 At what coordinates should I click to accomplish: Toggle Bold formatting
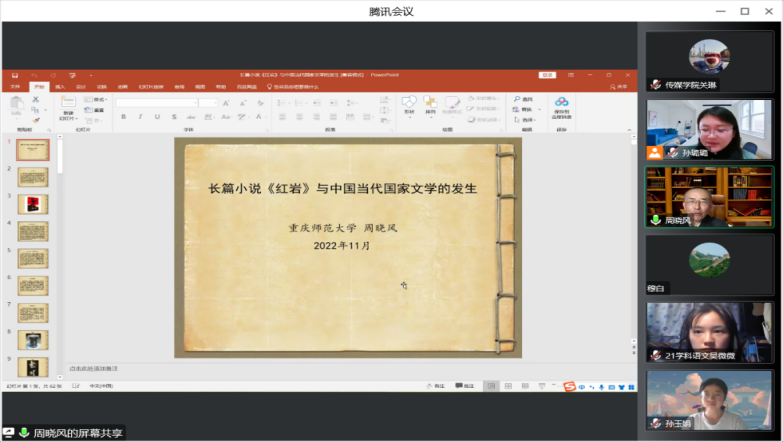124,117
